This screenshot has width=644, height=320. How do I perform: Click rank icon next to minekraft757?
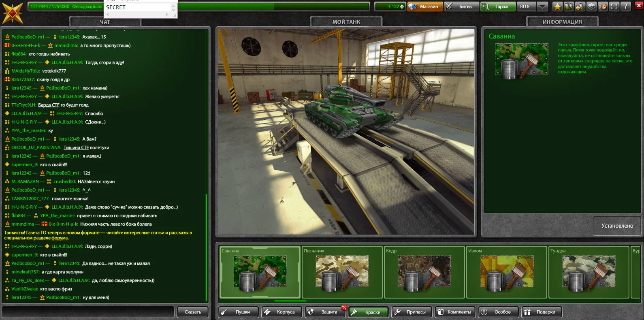[x=7, y=272]
